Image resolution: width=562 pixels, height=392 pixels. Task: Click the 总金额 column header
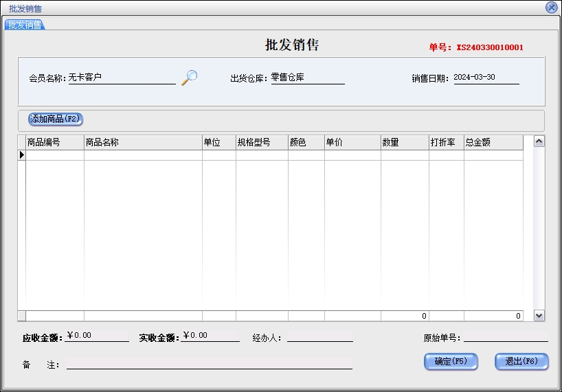[x=493, y=143]
